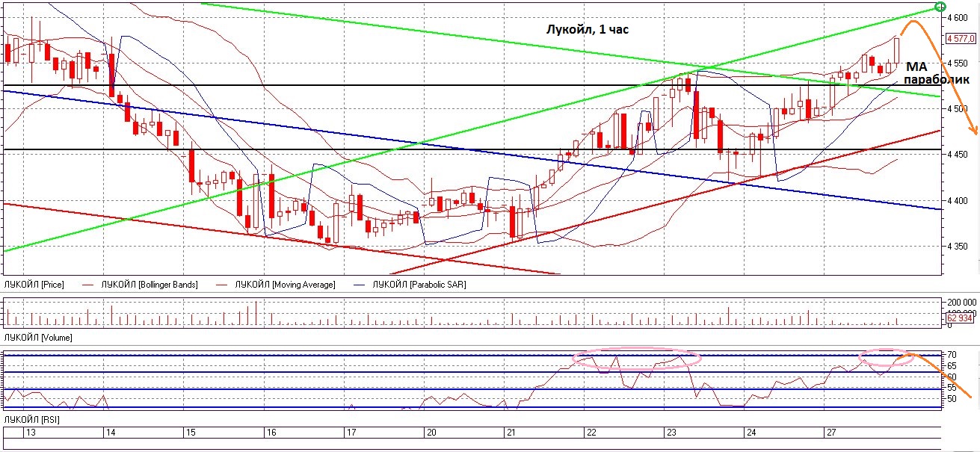Click the RSI axis value 55
This screenshot has width=980, height=452.
click(x=952, y=388)
